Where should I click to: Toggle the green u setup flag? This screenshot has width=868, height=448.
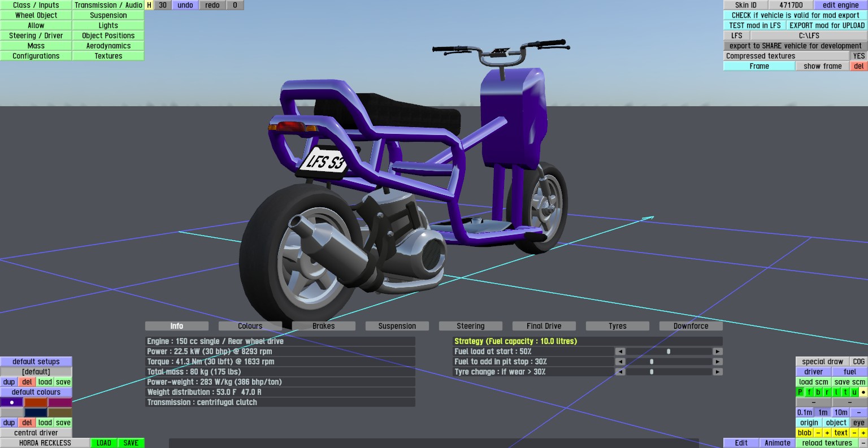coord(854,392)
